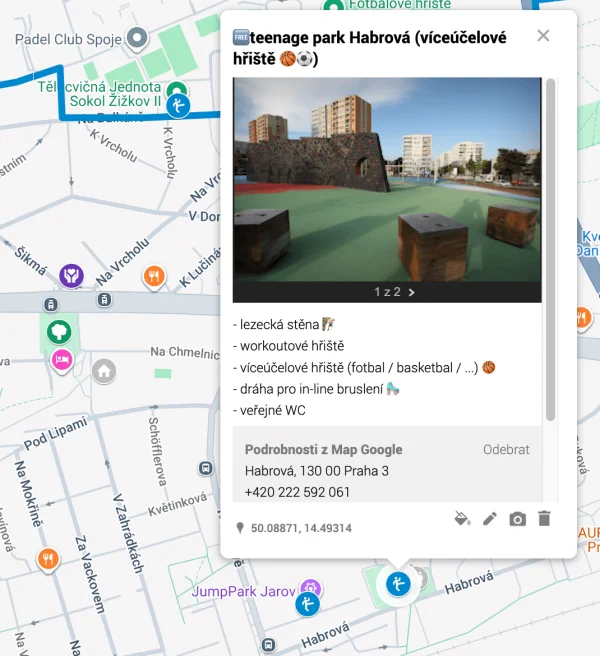Click the Padel Club Spoje label

pyautogui.click(x=68, y=39)
